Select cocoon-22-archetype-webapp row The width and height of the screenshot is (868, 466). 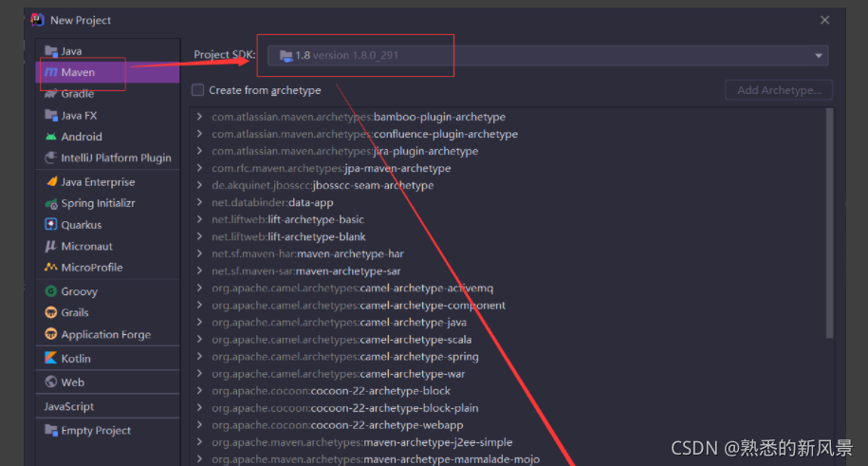click(x=507, y=425)
